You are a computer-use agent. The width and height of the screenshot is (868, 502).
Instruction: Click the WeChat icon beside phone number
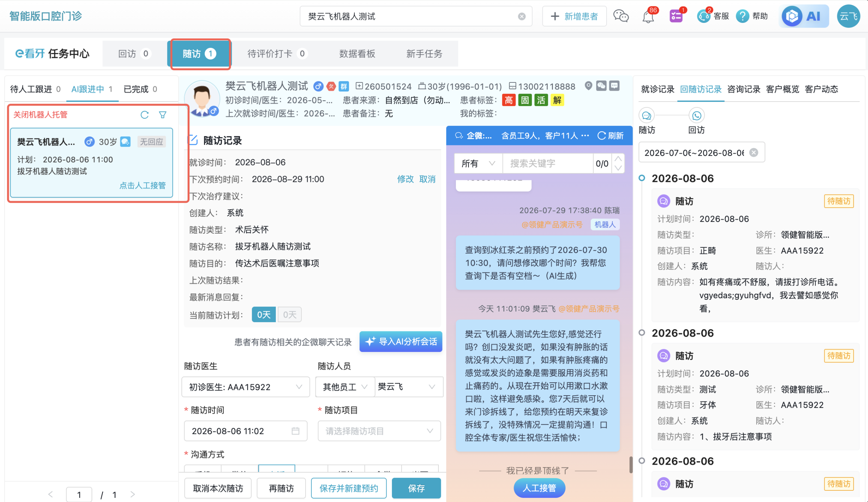(x=601, y=86)
